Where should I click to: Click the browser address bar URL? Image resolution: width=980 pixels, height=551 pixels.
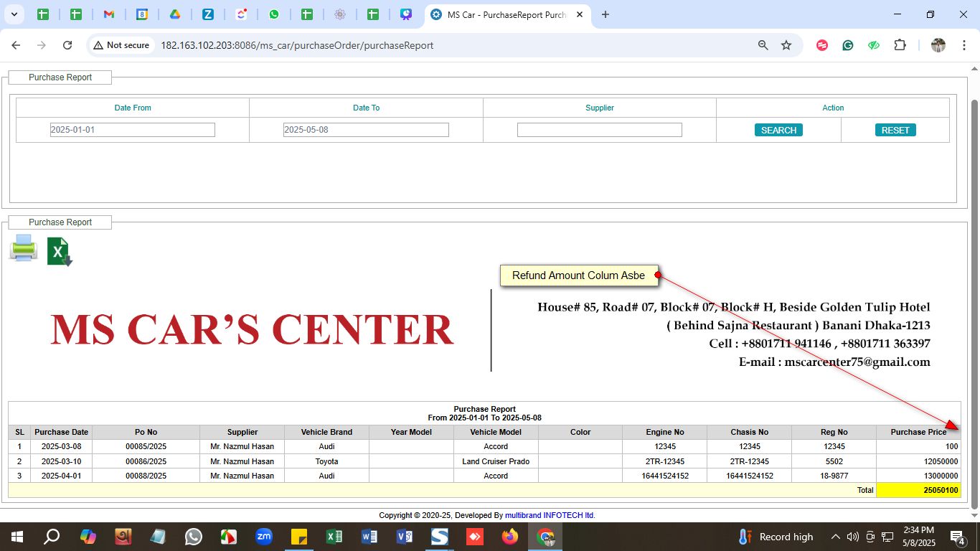point(297,45)
